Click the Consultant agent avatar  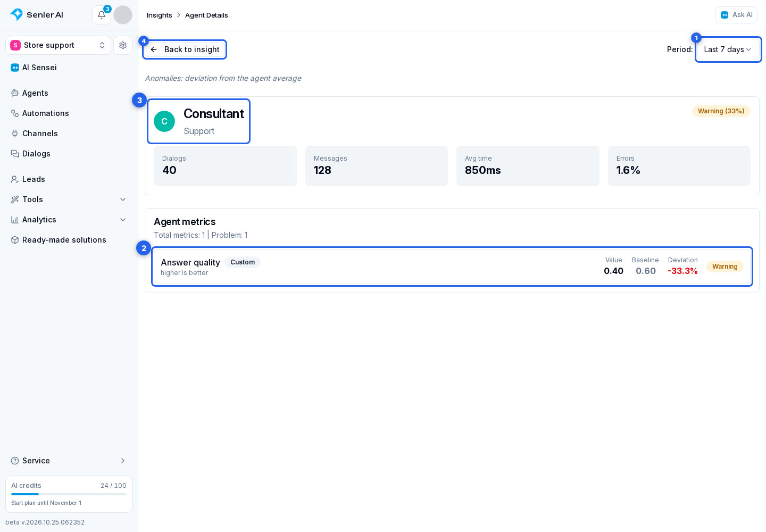pyautogui.click(x=164, y=121)
